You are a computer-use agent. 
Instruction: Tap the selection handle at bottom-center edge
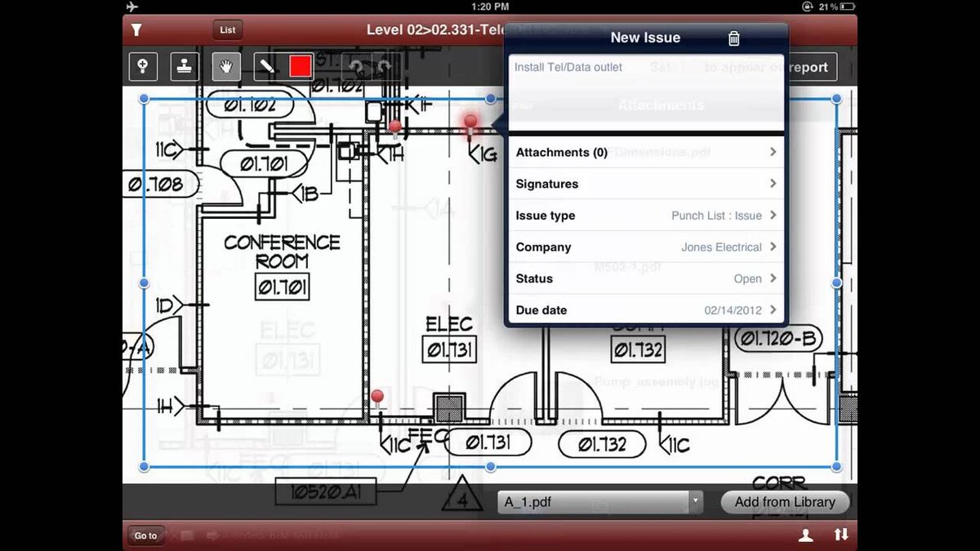coord(491,467)
